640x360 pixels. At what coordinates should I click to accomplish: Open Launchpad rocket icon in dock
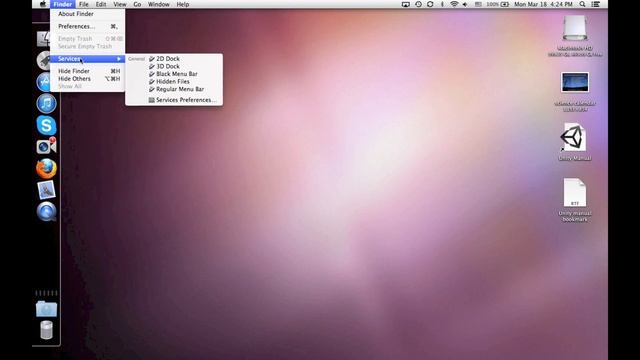coord(43,60)
